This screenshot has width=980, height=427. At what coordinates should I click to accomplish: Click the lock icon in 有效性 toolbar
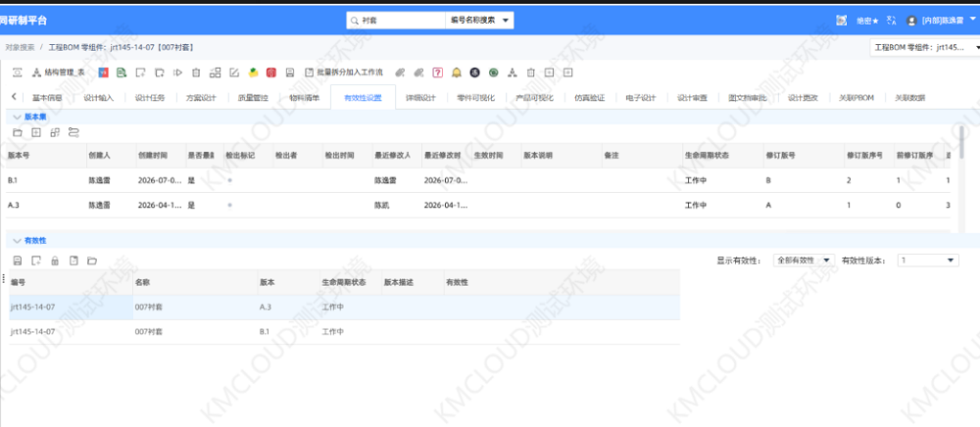55,261
